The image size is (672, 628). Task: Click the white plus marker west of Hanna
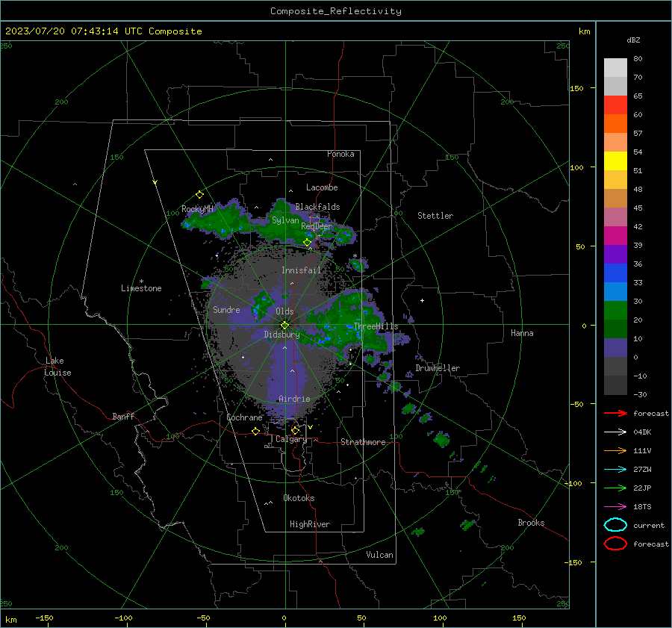point(422,300)
